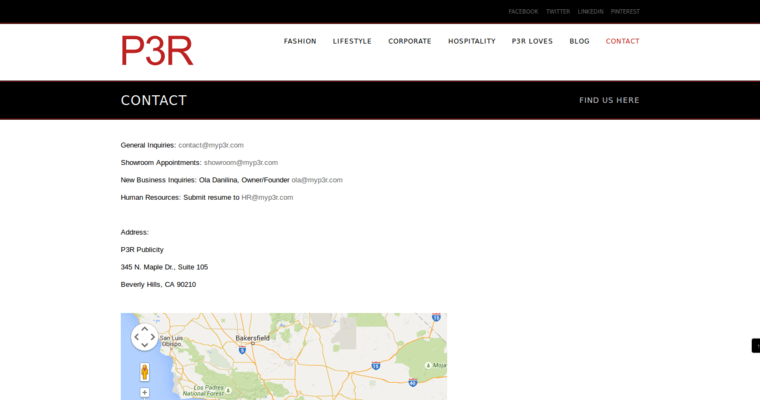The image size is (760, 400).
Task: Pan the map down with arrow
Action: pyautogui.click(x=144, y=345)
